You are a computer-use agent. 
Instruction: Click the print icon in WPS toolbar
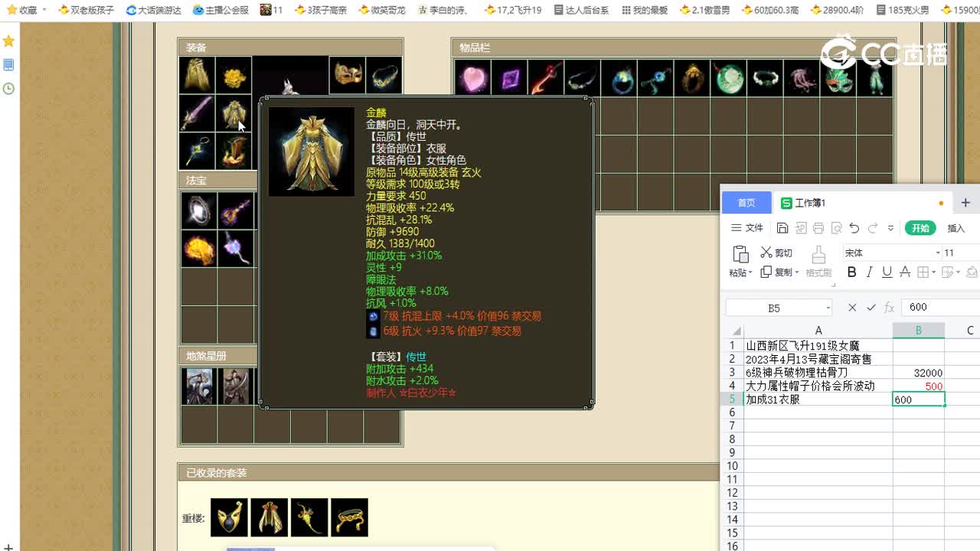[818, 228]
